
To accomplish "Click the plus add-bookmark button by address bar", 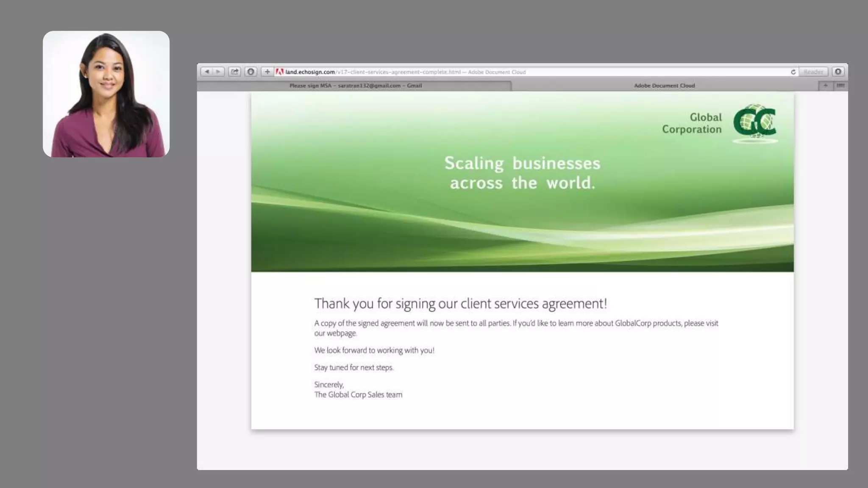I will point(267,72).
